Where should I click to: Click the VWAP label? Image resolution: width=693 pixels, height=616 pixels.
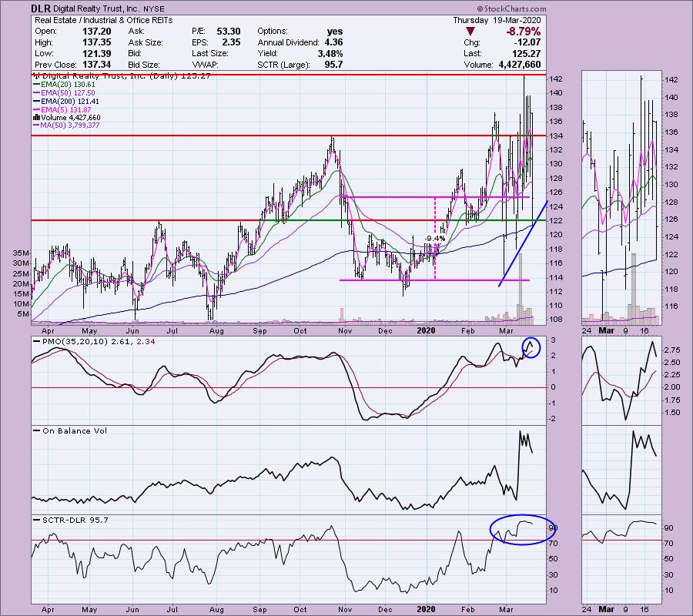tap(205, 65)
